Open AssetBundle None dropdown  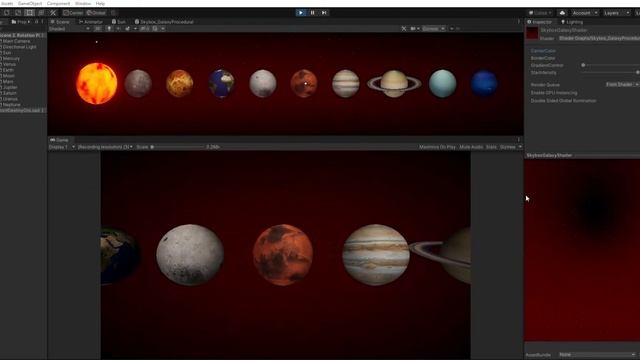coord(597,355)
